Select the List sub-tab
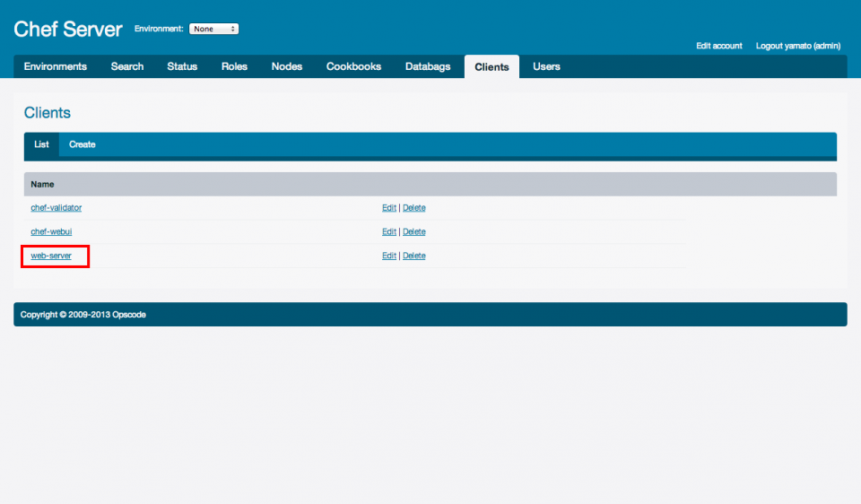 tap(41, 144)
